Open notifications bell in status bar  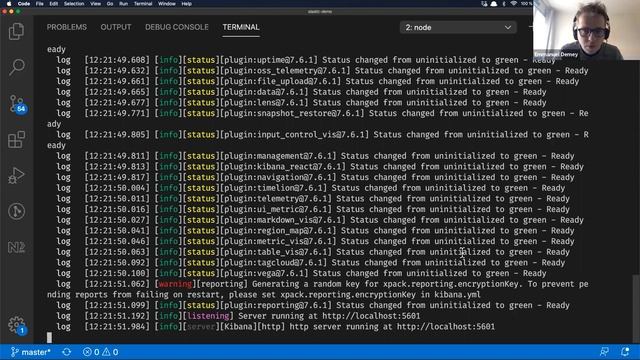click(625, 352)
